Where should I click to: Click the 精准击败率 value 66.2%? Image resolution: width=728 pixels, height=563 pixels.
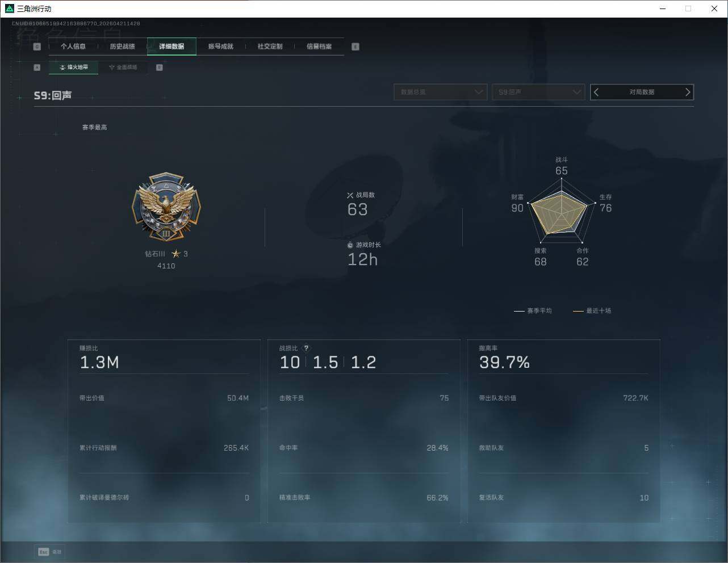coord(437,498)
